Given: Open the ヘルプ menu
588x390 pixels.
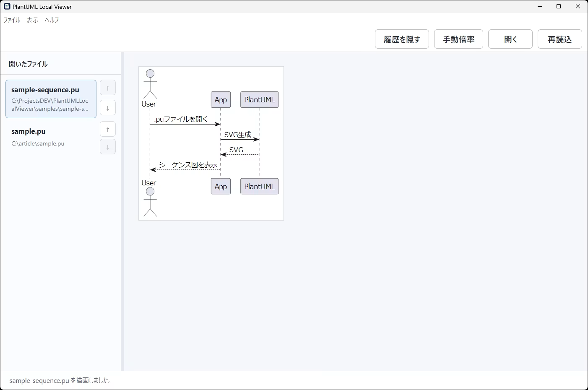Looking at the screenshot, I should click(52, 20).
